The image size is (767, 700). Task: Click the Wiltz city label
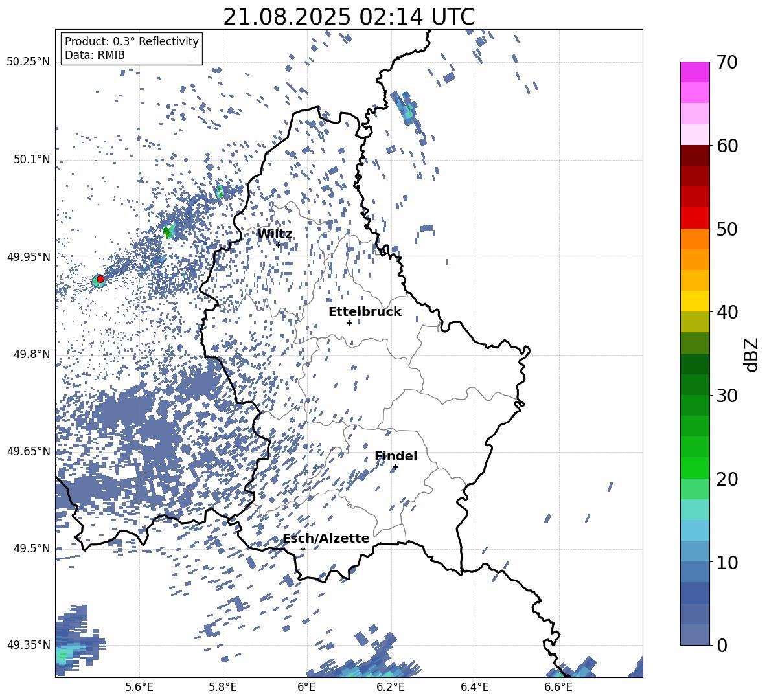click(x=275, y=234)
